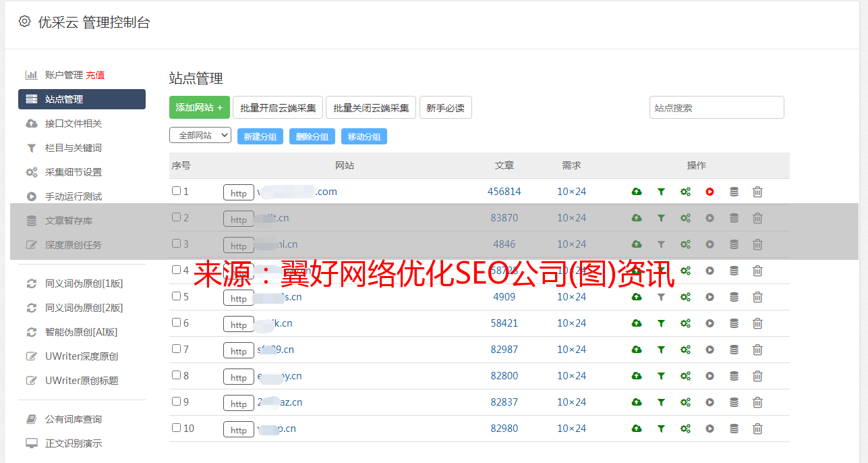This screenshot has width=868, height=463.
Task: Open the database icon in row 8
Action: [734, 376]
